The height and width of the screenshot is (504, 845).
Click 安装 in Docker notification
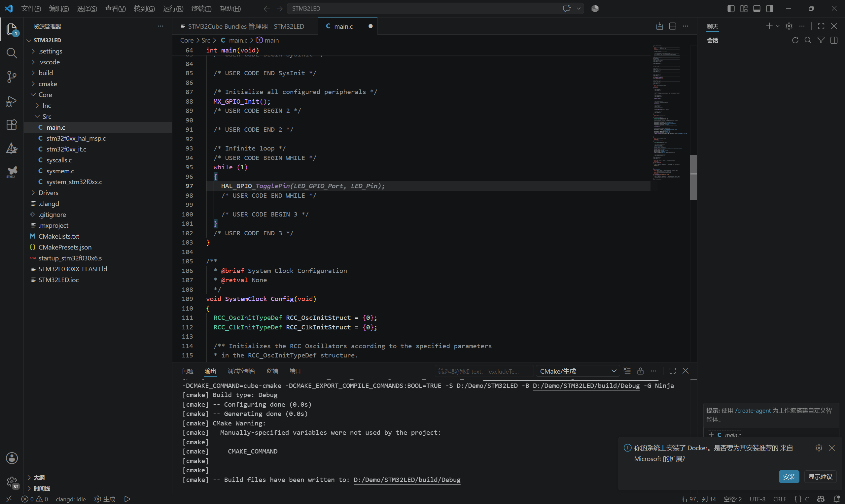[789, 477]
